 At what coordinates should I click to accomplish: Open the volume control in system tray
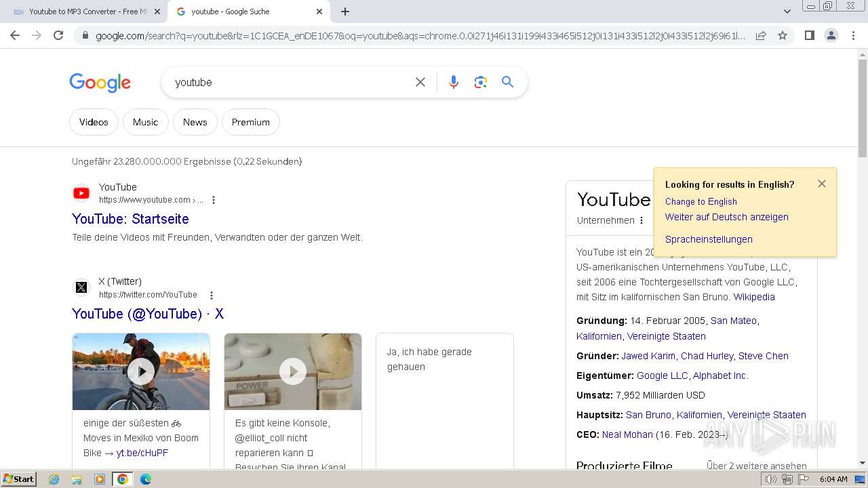770,479
